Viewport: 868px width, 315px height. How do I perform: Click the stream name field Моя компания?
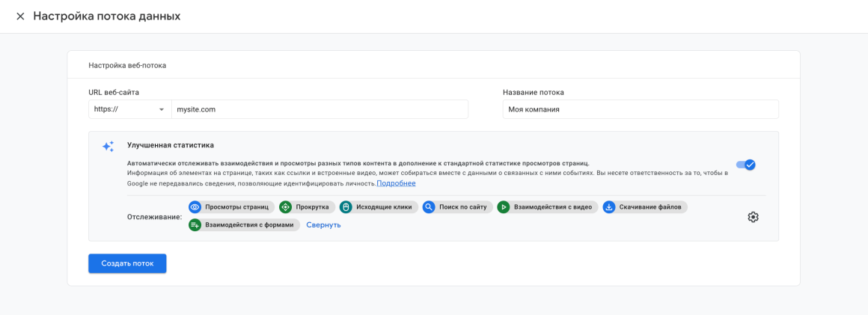tap(640, 109)
